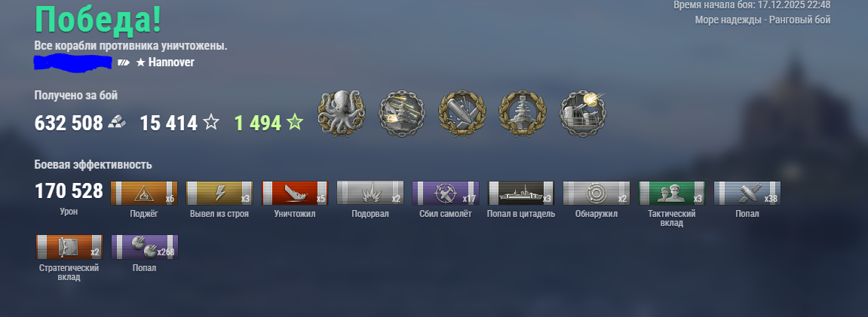Click the 170 528 Урон damage value
This screenshot has width=868, height=317.
[x=69, y=191]
